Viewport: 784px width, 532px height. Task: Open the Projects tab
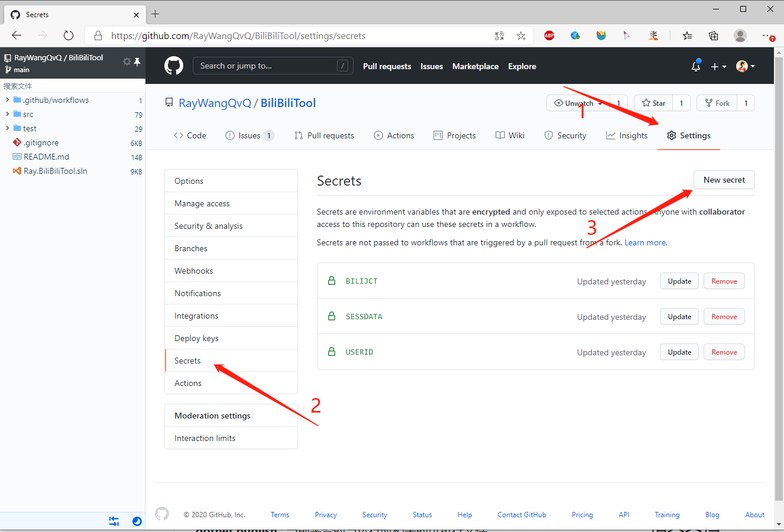coord(455,135)
